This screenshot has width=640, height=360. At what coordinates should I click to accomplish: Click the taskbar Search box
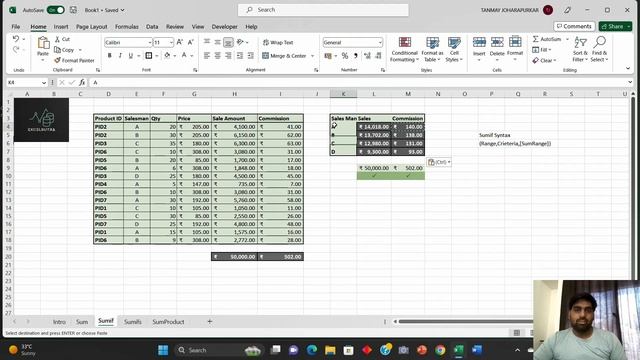[218, 350]
